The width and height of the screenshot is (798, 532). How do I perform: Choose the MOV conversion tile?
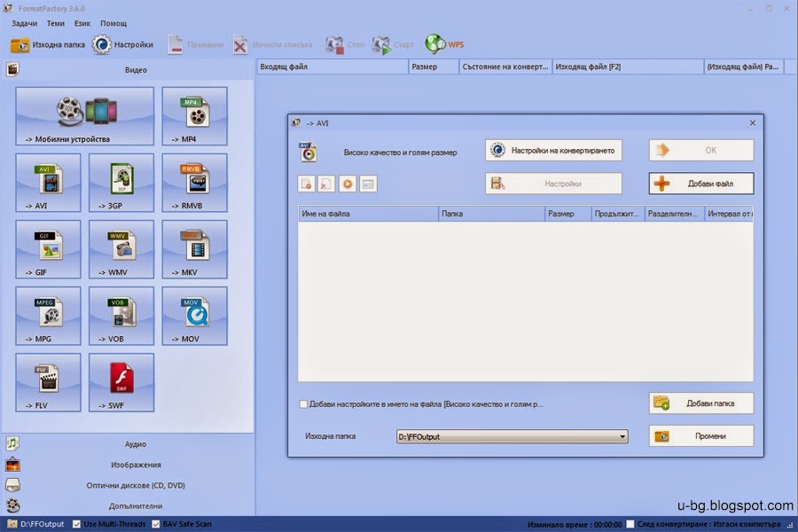194,317
